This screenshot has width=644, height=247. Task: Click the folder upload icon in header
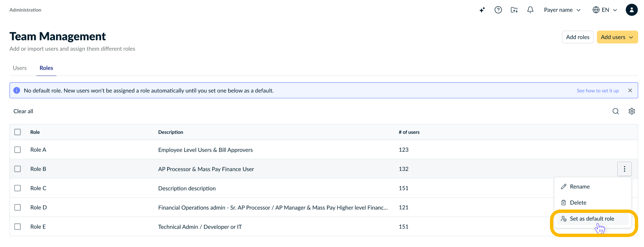[x=514, y=10]
